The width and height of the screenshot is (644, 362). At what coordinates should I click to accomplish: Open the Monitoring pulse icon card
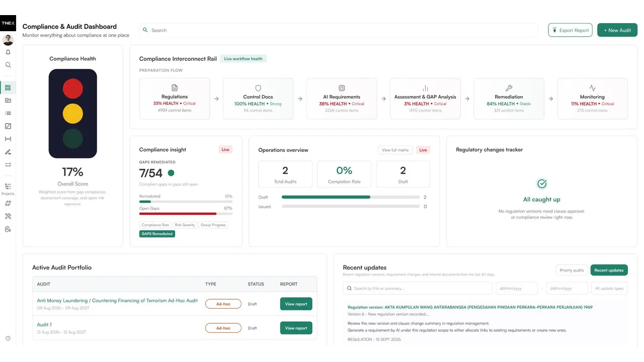pyautogui.click(x=592, y=99)
